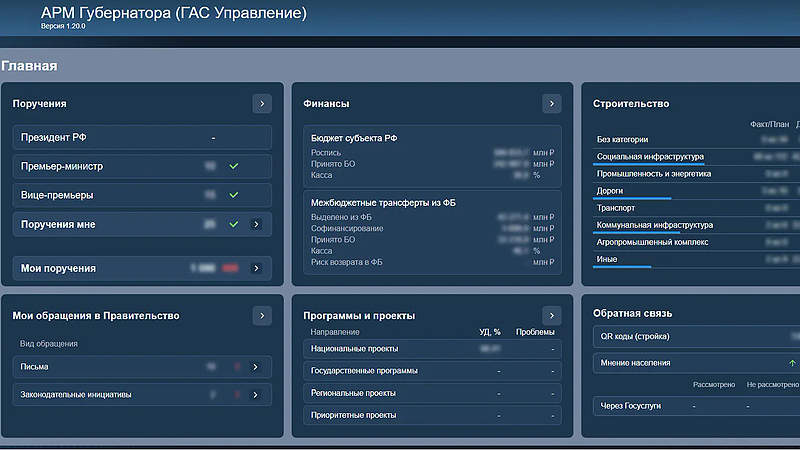This screenshot has height=450, width=800.
Task: Click checkmark in Премьер-министр row
Action: pos(234,166)
